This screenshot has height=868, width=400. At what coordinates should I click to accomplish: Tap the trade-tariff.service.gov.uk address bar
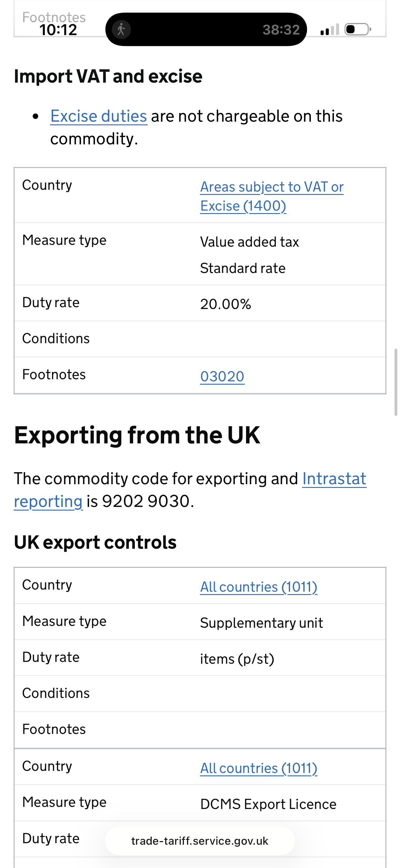click(200, 841)
